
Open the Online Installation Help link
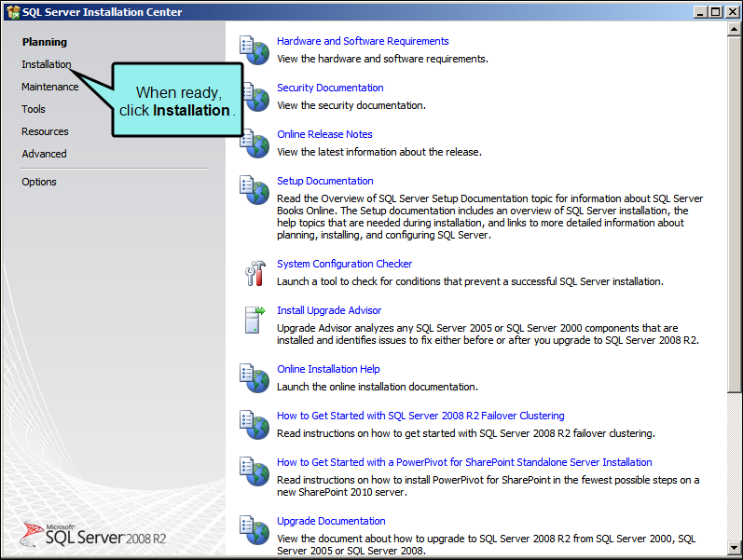click(328, 369)
